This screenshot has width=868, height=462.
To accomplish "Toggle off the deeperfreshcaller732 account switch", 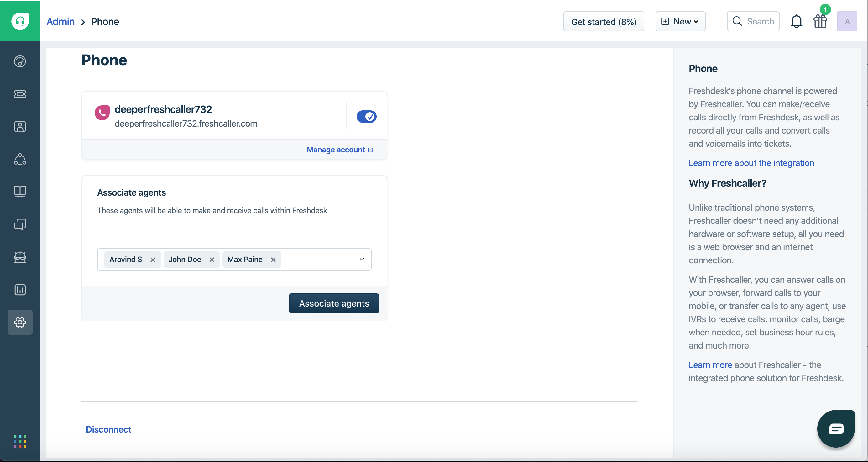I will coord(366,117).
